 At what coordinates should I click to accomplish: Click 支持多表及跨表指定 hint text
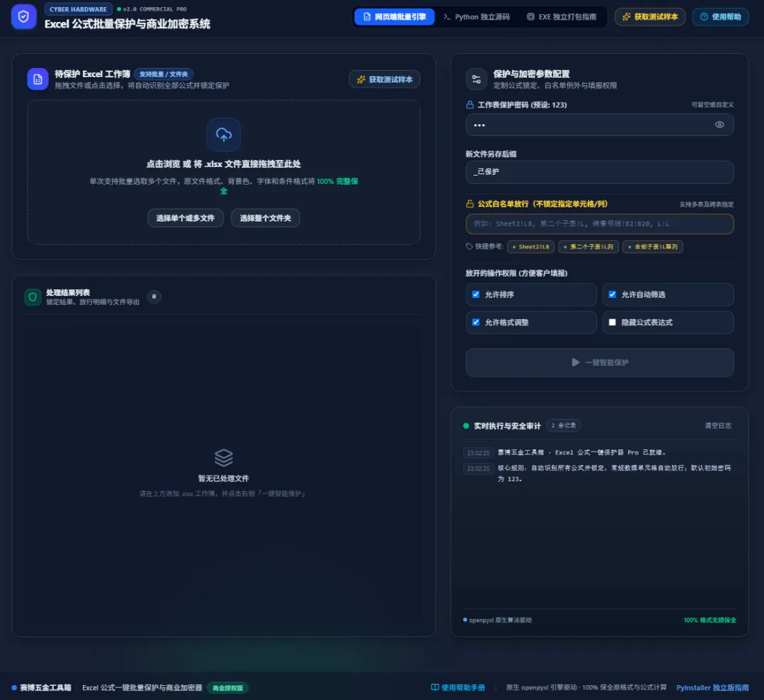tap(706, 205)
